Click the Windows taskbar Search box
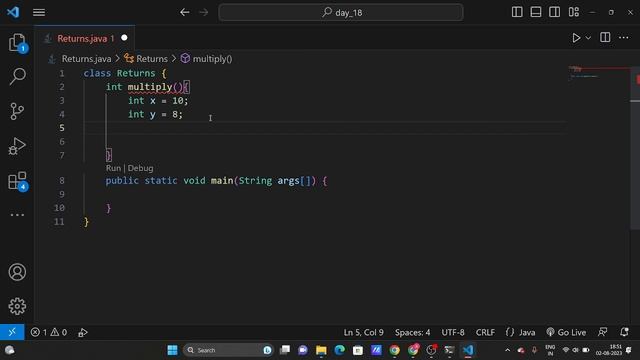The width and height of the screenshot is (640, 360). tap(228, 350)
